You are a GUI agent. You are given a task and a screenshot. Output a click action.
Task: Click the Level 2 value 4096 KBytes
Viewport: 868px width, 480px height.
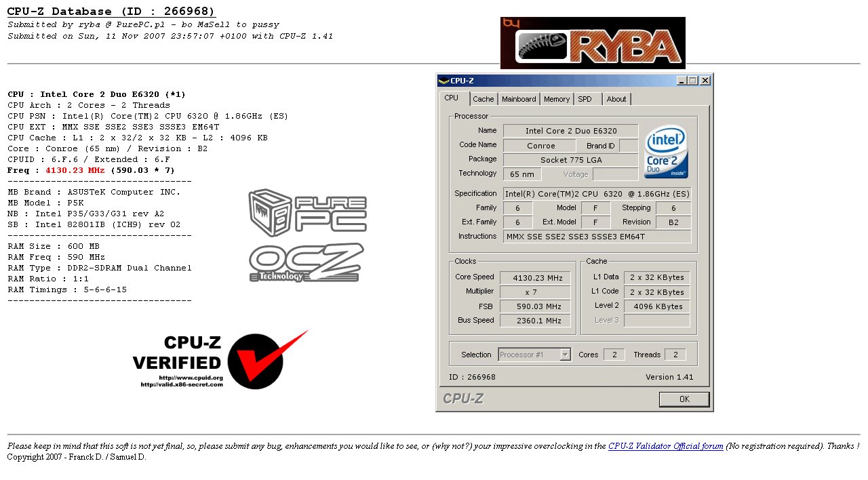657,306
